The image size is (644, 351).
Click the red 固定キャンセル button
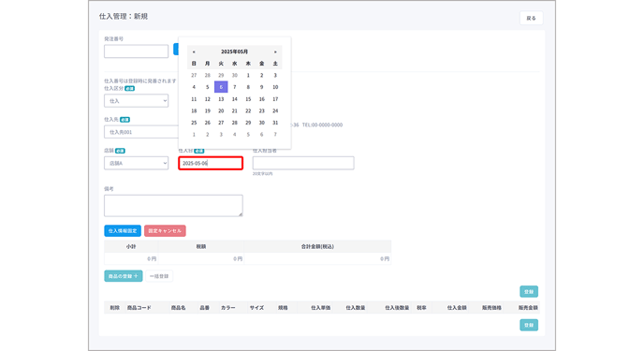pos(165,230)
